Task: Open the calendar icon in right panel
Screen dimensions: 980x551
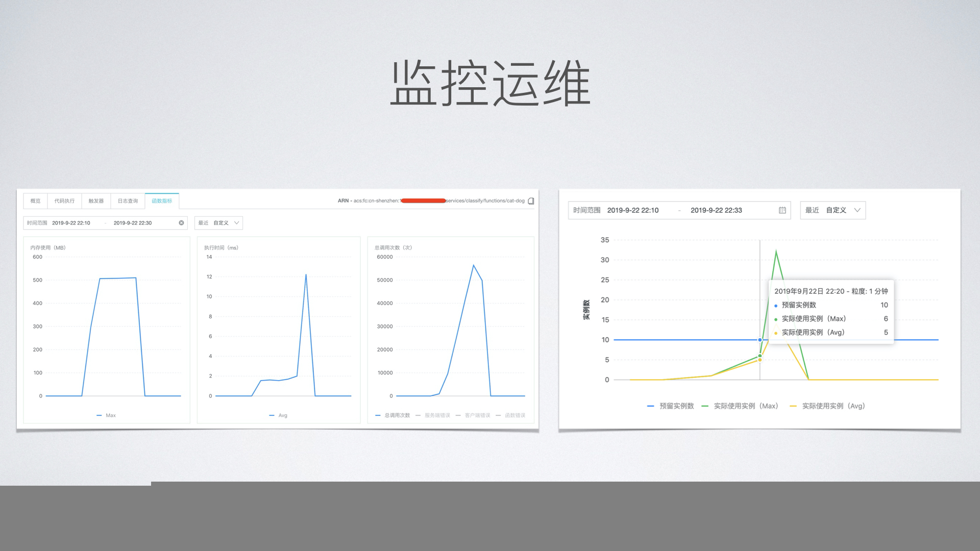Action: (x=782, y=210)
